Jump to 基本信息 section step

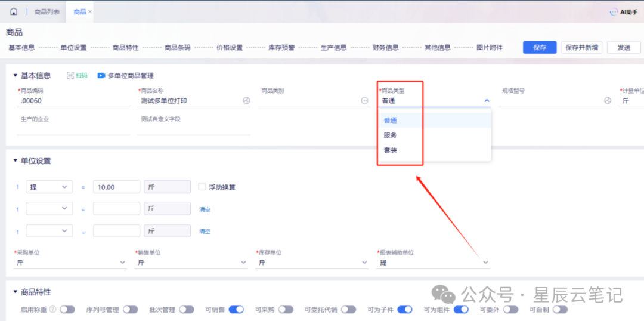[x=22, y=47]
